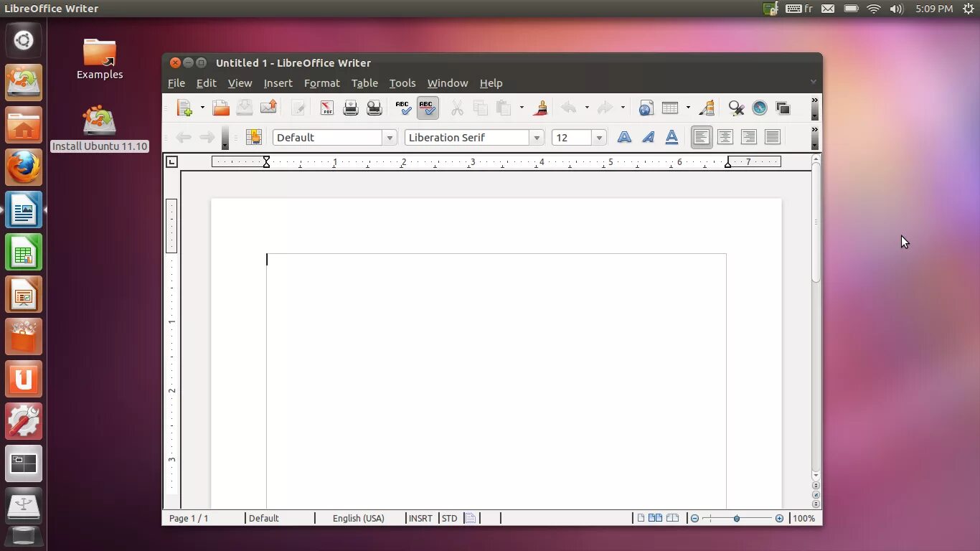Screen dimensions: 980x551
Task: Zoom out with the minus button
Action: pos(694,518)
